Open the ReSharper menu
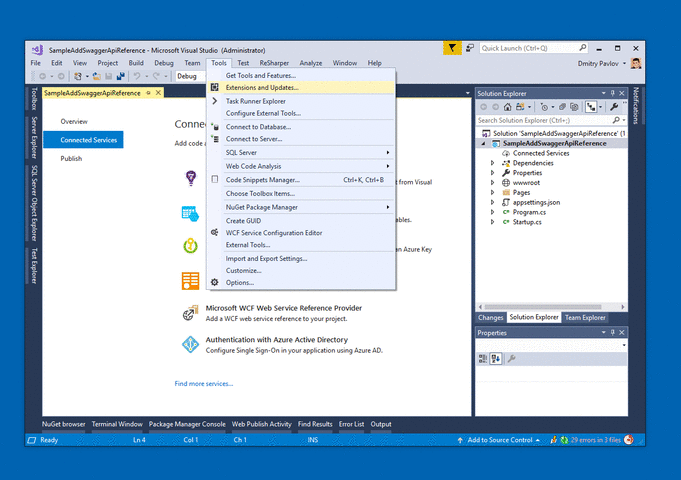This screenshot has width=681, height=480. (274, 63)
